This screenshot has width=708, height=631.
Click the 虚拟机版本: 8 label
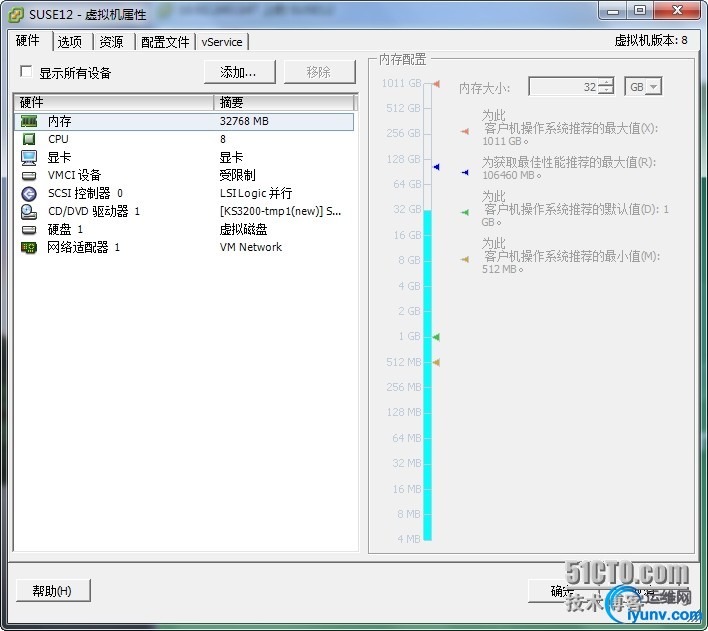651,41
